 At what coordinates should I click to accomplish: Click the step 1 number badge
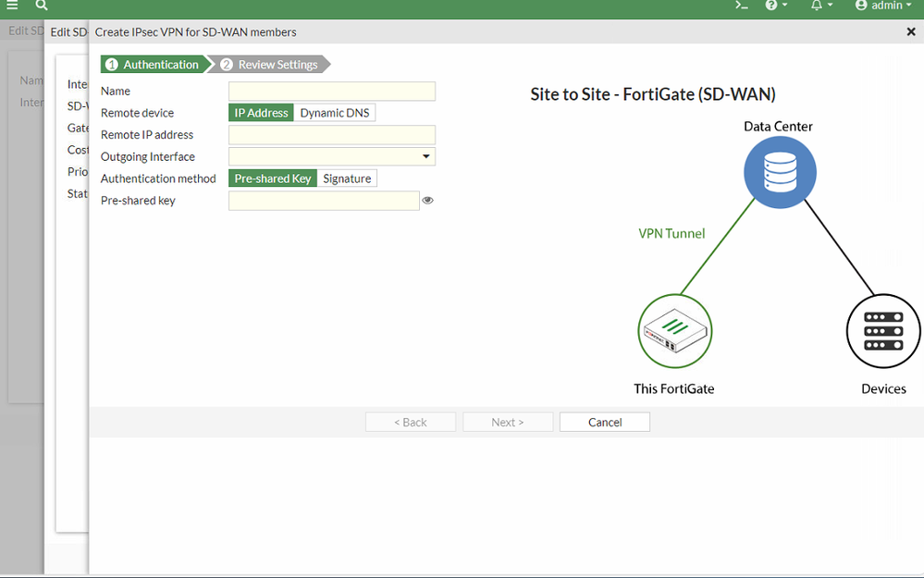click(112, 64)
